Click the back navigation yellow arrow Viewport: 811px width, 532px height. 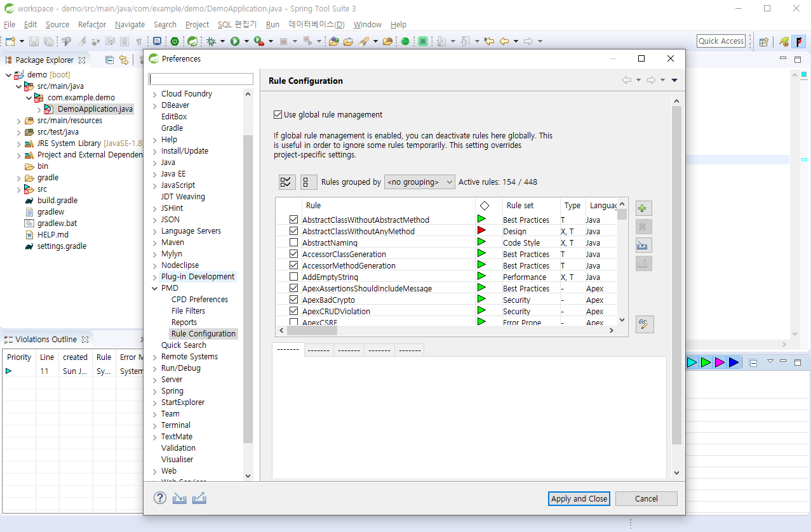click(504, 41)
